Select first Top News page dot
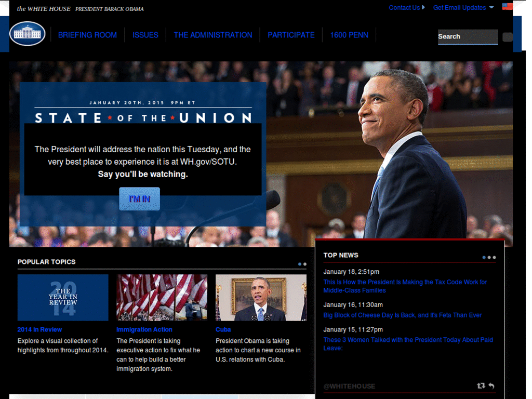Image resolution: width=532 pixels, height=399 pixels. click(484, 258)
